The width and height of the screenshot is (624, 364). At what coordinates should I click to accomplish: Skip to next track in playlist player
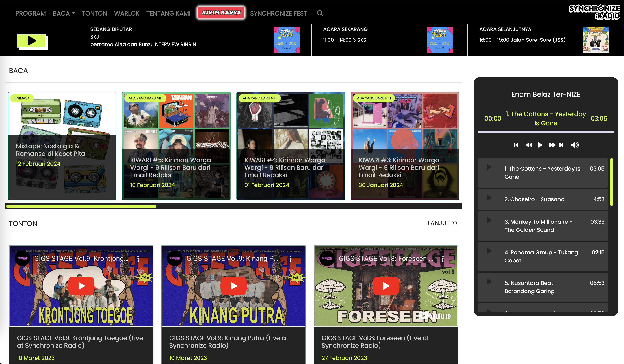click(x=561, y=145)
